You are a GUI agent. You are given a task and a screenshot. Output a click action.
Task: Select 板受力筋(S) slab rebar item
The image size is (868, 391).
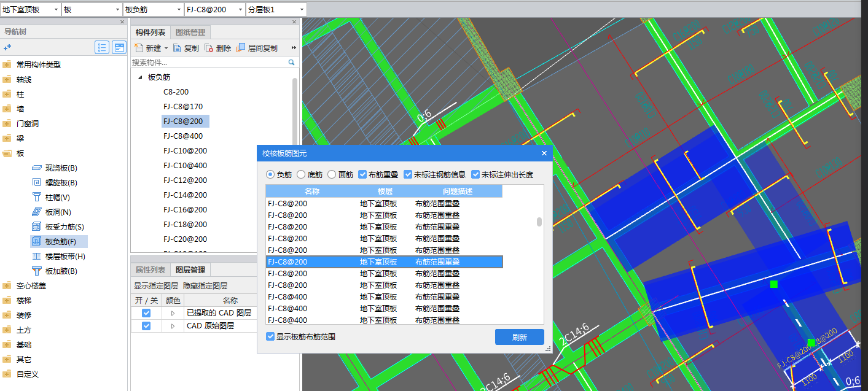58,227
